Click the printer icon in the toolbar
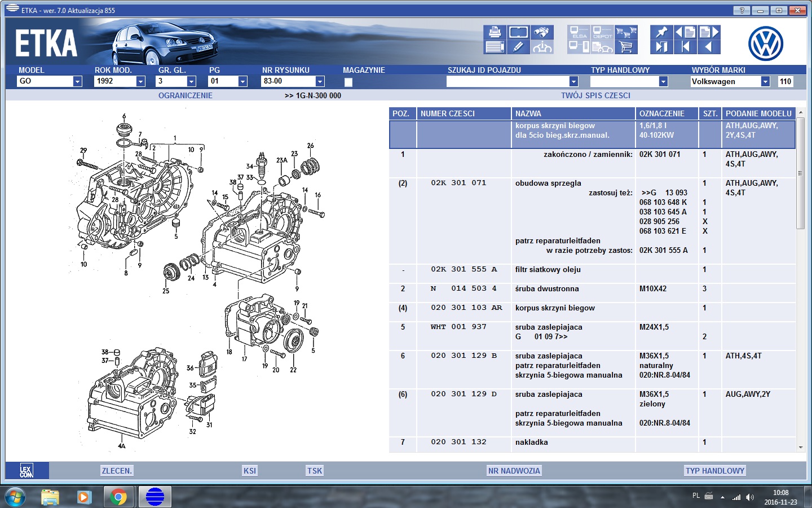 point(495,32)
